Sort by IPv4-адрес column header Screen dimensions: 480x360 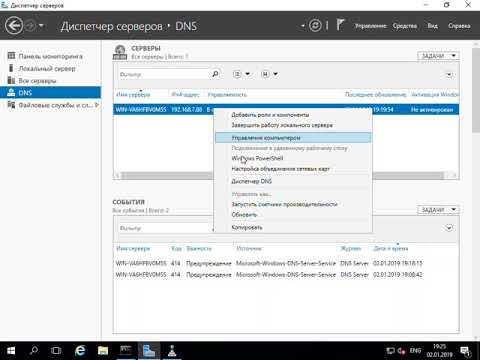185,95
